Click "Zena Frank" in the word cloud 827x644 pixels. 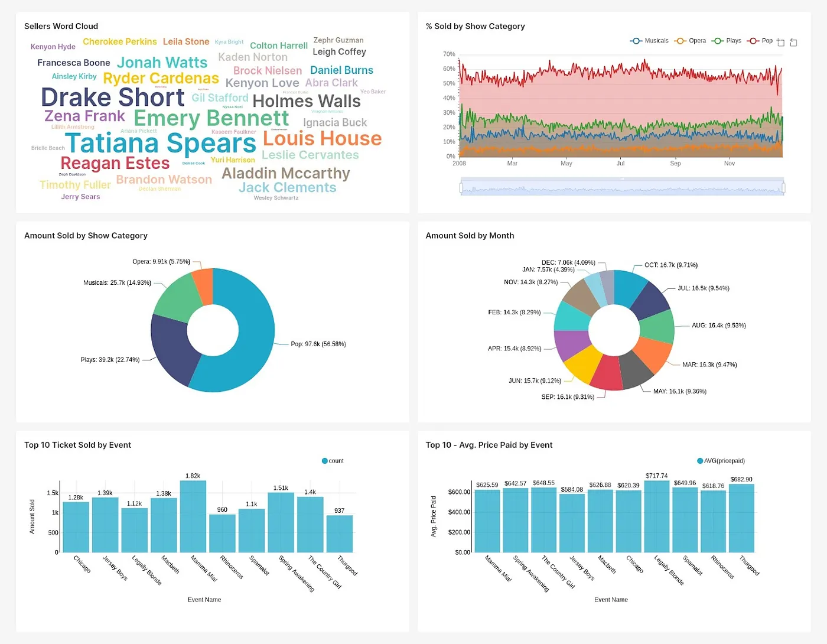coord(85,116)
